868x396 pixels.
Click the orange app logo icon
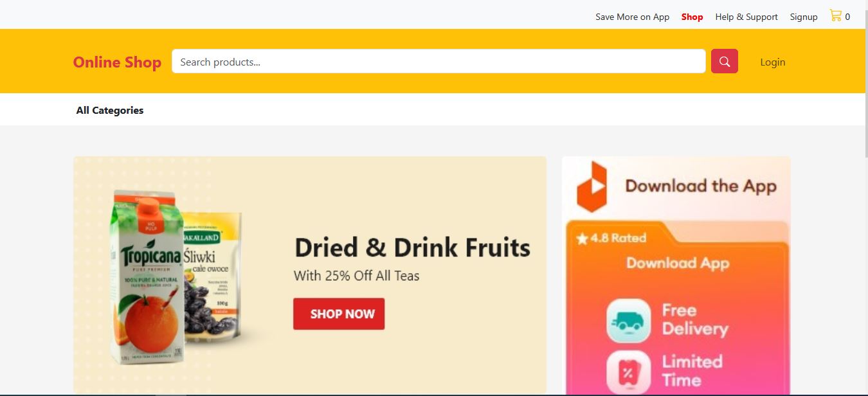pos(592,186)
